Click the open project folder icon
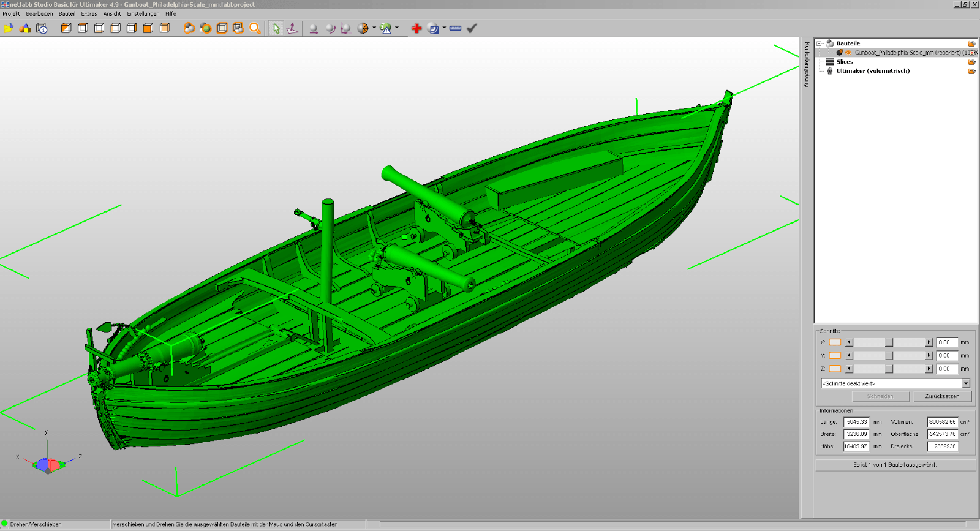Image resolution: width=980 pixels, height=531 pixels. click(x=9, y=28)
